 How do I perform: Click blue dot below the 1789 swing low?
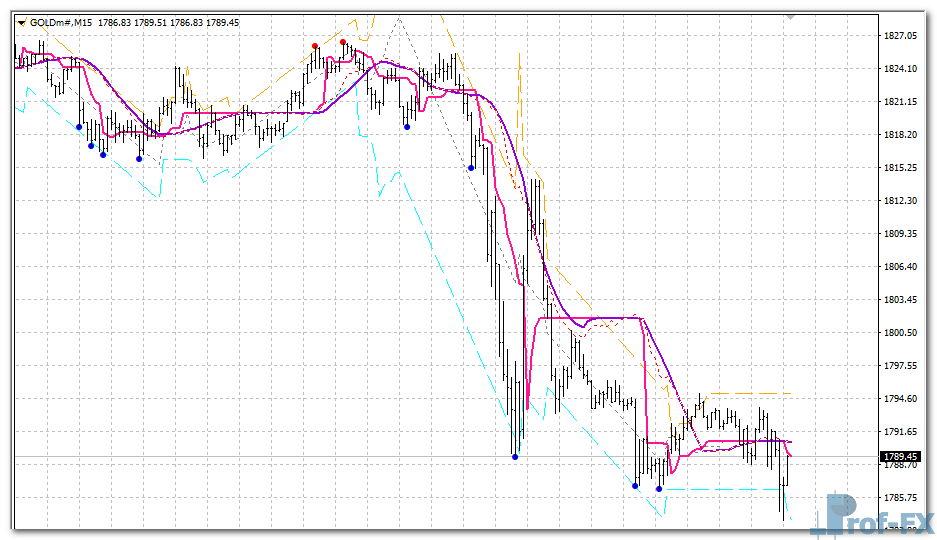click(x=515, y=457)
